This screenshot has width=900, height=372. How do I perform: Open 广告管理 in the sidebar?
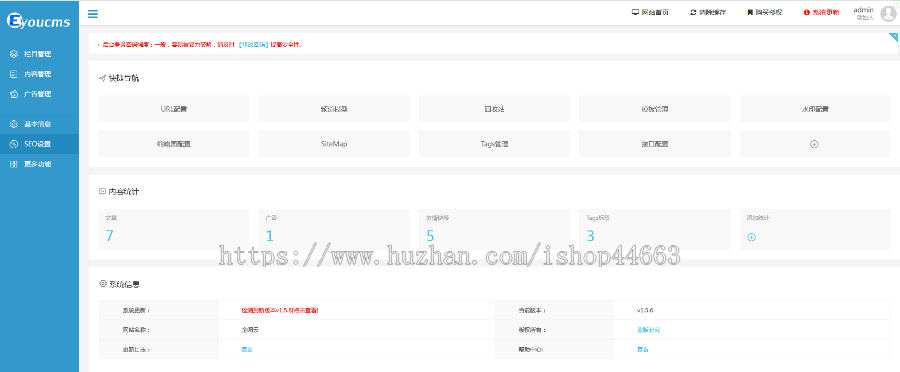pyautogui.click(x=40, y=94)
